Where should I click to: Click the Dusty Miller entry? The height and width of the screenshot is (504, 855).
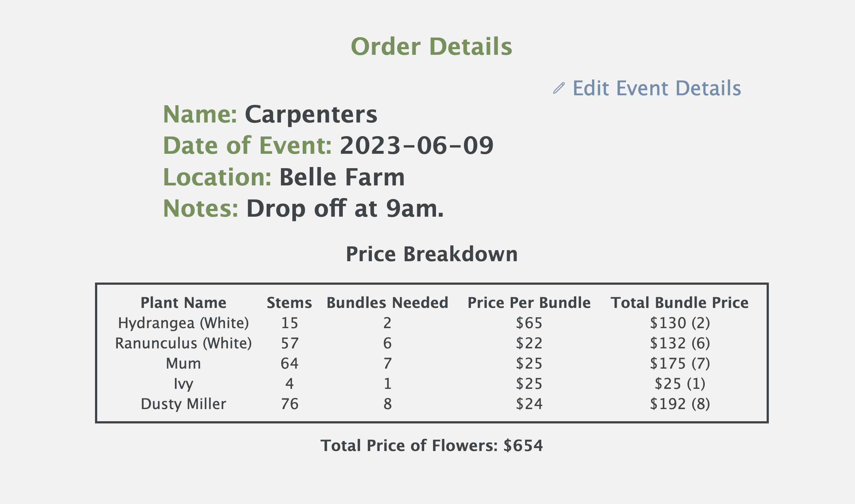[x=183, y=404]
